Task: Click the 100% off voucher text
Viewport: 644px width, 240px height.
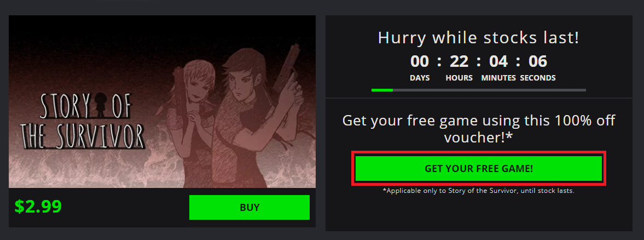Action: [x=479, y=129]
